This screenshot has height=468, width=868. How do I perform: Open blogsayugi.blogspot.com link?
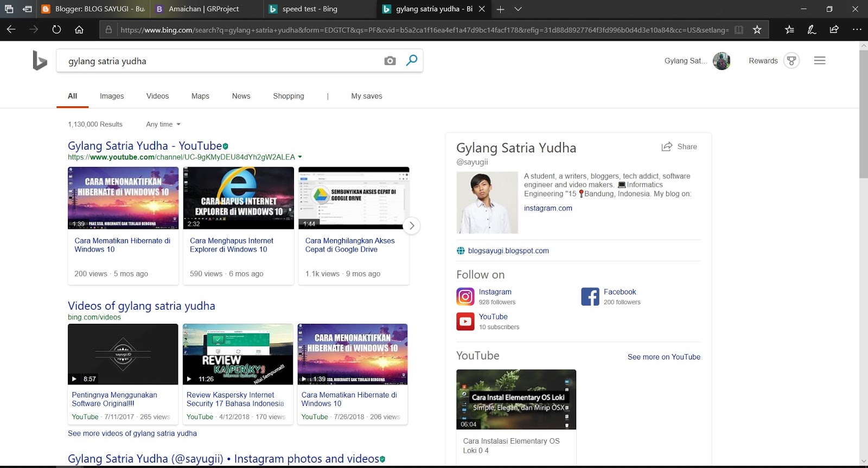click(x=508, y=251)
